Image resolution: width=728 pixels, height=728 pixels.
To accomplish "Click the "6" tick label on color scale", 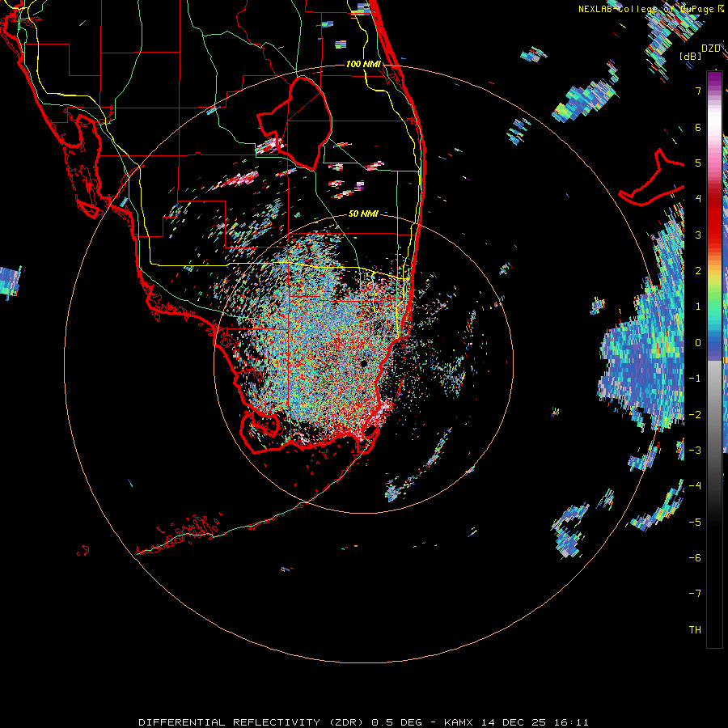I will pyautogui.click(x=698, y=127).
